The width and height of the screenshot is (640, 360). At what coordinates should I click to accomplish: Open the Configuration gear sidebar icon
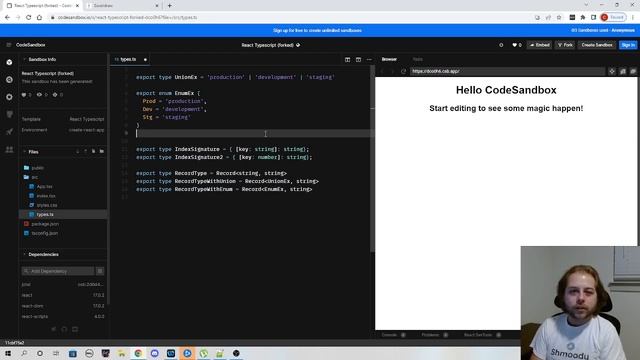click(x=9, y=97)
